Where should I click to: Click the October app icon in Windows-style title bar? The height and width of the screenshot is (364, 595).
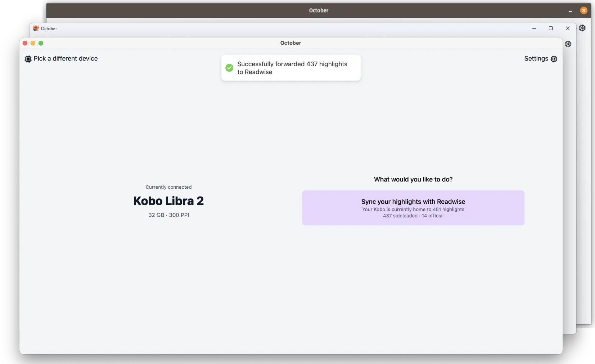(36, 28)
